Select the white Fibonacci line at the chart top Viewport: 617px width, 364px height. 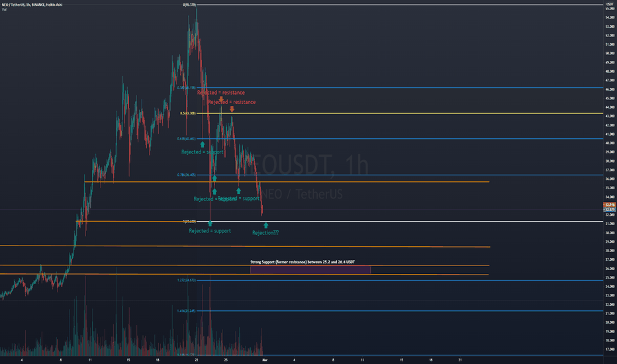pos(399,5)
